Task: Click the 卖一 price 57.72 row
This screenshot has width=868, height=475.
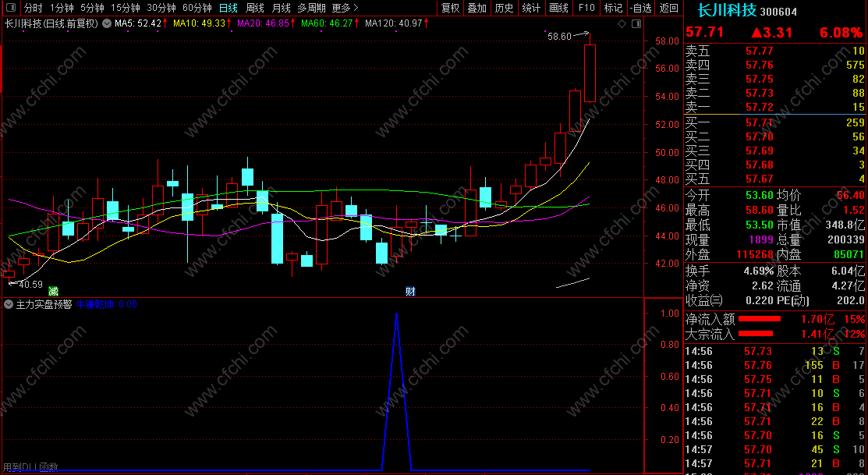Action: click(x=775, y=107)
